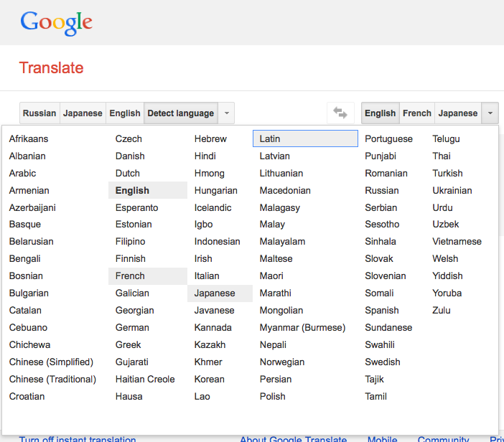Select Haitian Creole in the list
Screen dimensions: 504x442
point(145,379)
